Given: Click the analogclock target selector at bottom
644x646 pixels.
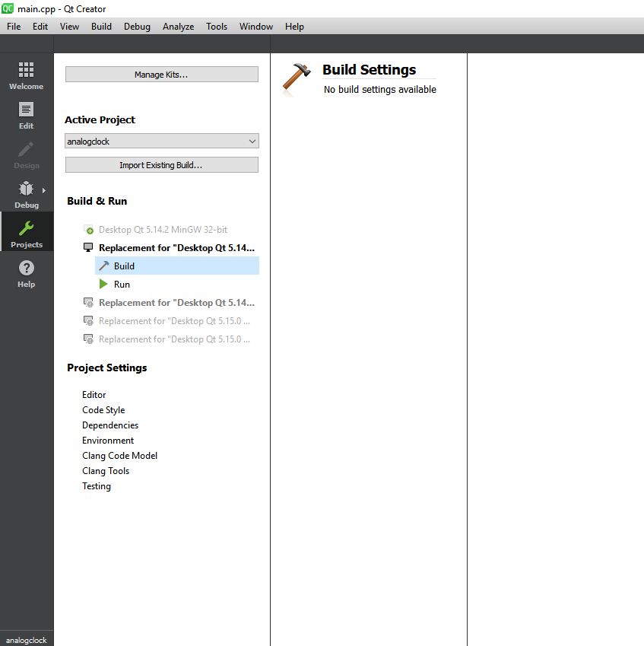Looking at the screenshot, I should pyautogui.click(x=27, y=640).
